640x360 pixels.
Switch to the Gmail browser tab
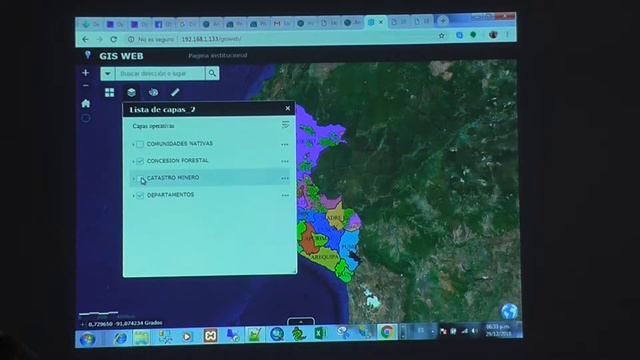[x=282, y=24]
